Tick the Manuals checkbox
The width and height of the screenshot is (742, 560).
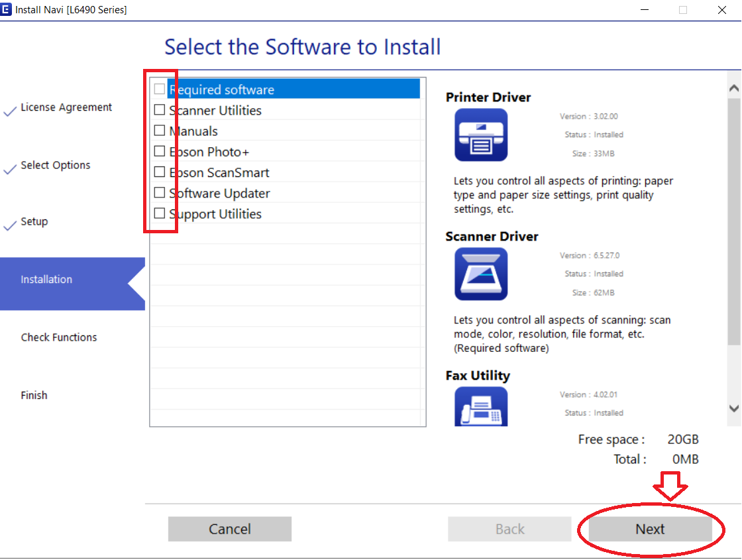160,131
